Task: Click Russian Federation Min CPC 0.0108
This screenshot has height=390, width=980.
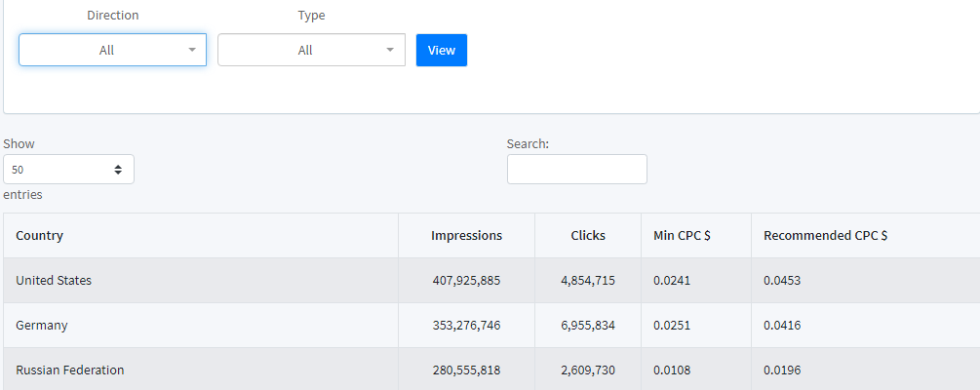Action: (672, 370)
